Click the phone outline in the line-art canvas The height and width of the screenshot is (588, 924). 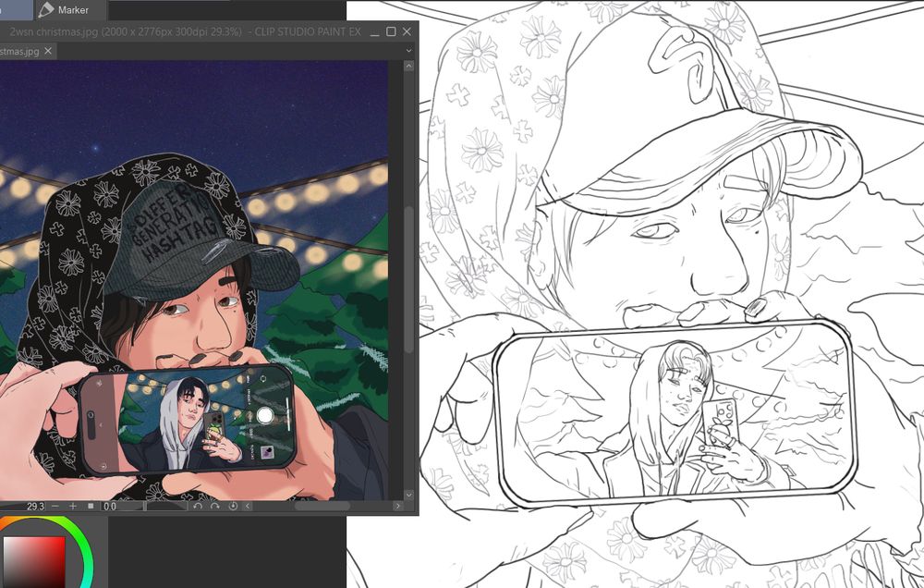pos(675,413)
